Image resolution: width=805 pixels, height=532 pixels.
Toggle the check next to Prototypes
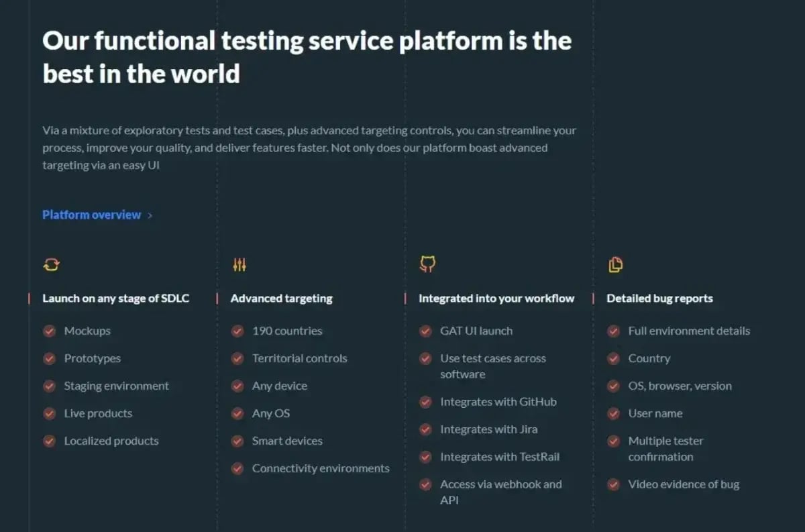pos(49,358)
